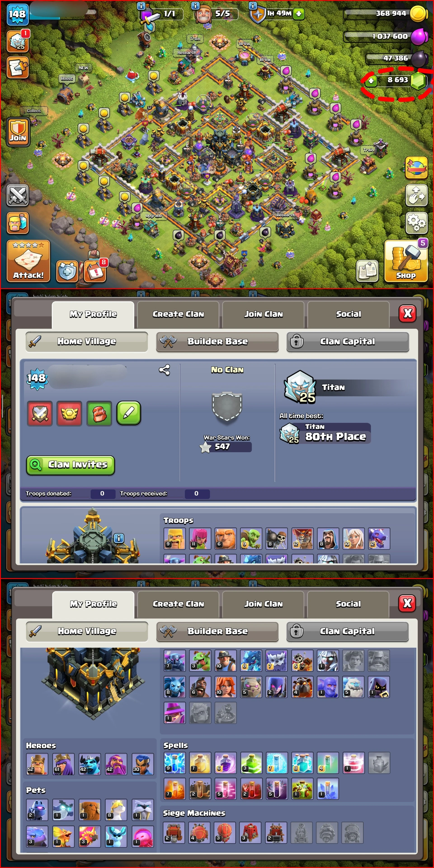Add shield with green plus button

click(x=299, y=14)
